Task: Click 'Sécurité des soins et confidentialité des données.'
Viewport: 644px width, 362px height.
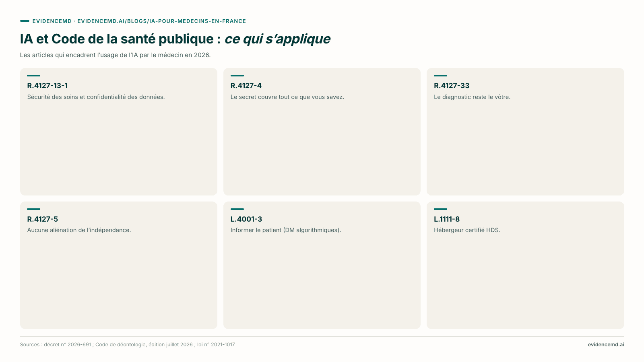Action: click(x=96, y=97)
